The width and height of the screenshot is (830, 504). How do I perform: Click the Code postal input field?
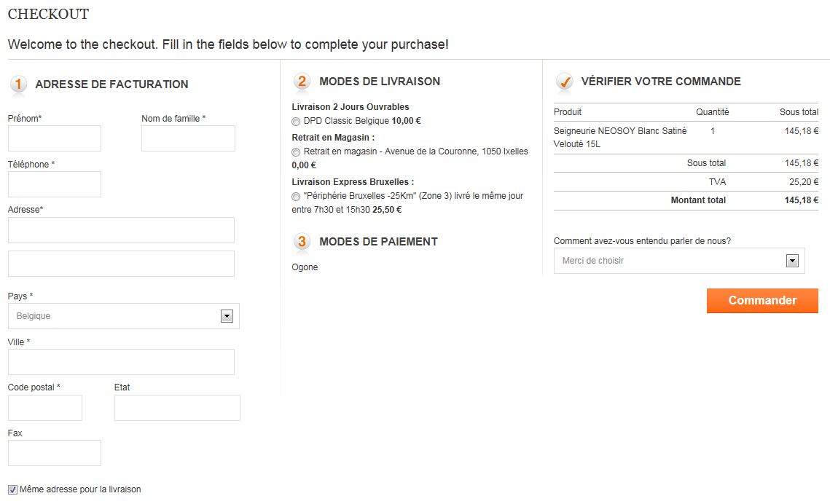tap(45, 408)
